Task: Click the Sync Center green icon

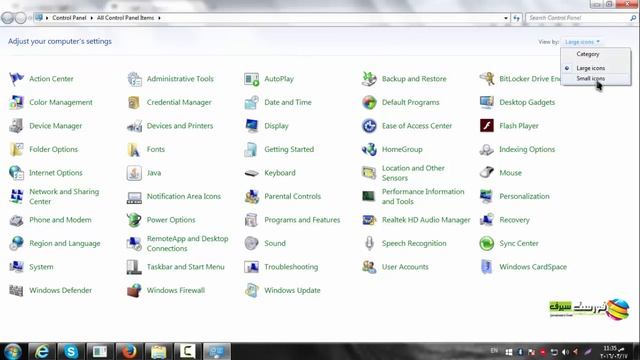Action: 487,243
